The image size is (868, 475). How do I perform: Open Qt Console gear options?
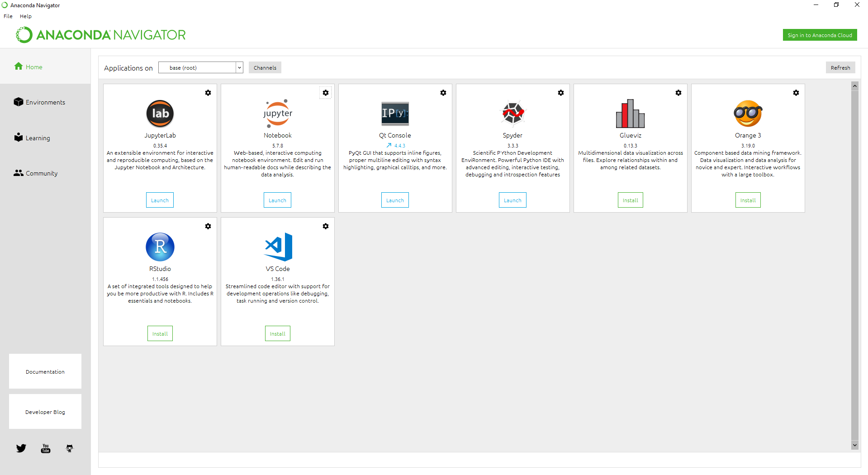click(443, 93)
